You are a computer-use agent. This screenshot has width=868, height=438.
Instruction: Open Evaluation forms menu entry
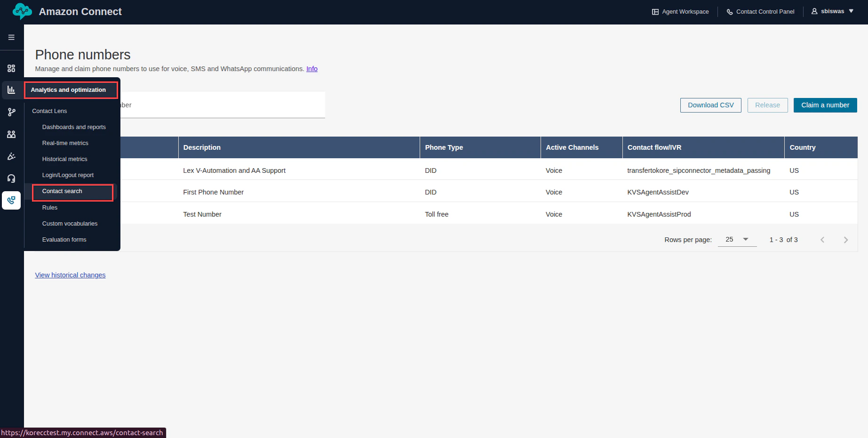tap(64, 239)
